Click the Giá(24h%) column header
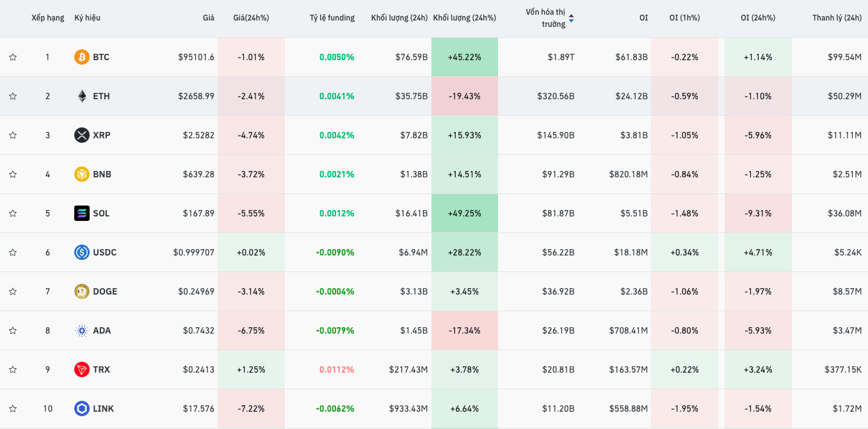The height and width of the screenshot is (429, 868). (x=251, y=18)
